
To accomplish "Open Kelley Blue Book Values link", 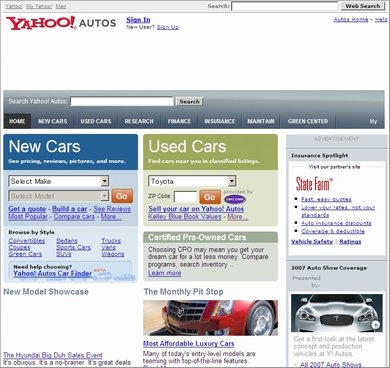I will (185, 217).
